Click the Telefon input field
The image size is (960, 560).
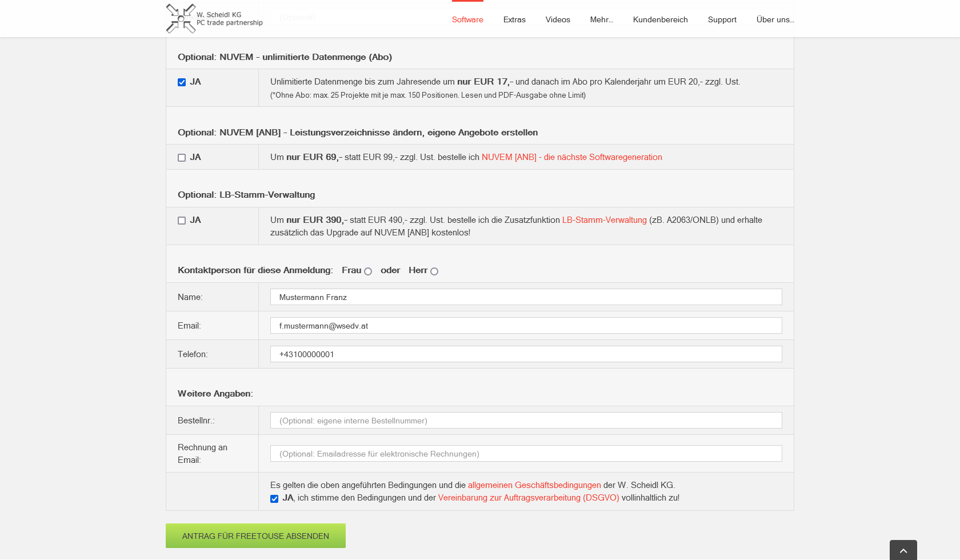[526, 354]
